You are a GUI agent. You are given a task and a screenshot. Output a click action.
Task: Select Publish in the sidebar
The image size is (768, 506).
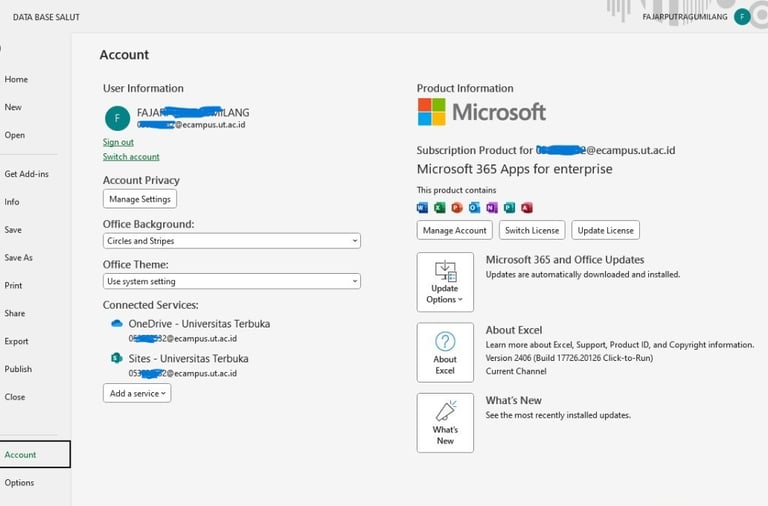18,369
